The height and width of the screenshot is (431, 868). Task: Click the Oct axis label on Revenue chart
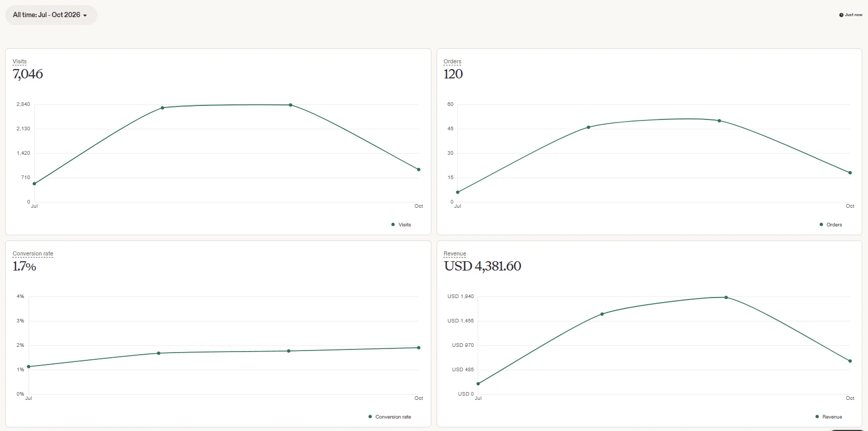[x=850, y=398]
